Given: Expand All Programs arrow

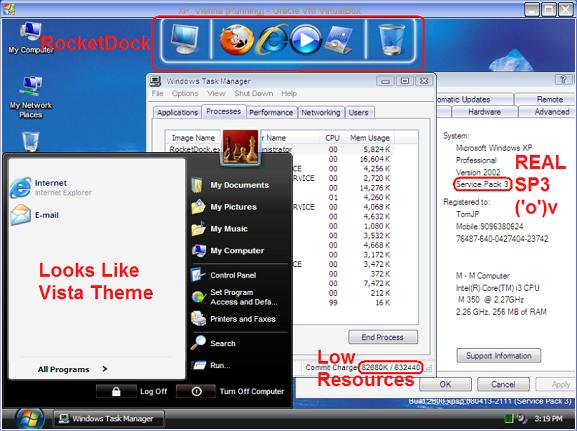Looking at the screenshot, I should tap(105, 369).
